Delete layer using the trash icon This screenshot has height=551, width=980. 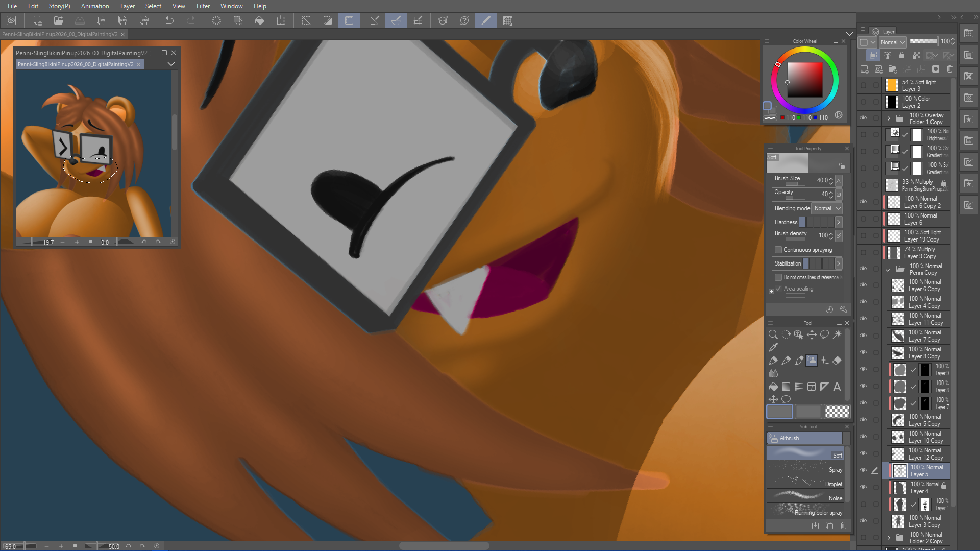coord(949,69)
